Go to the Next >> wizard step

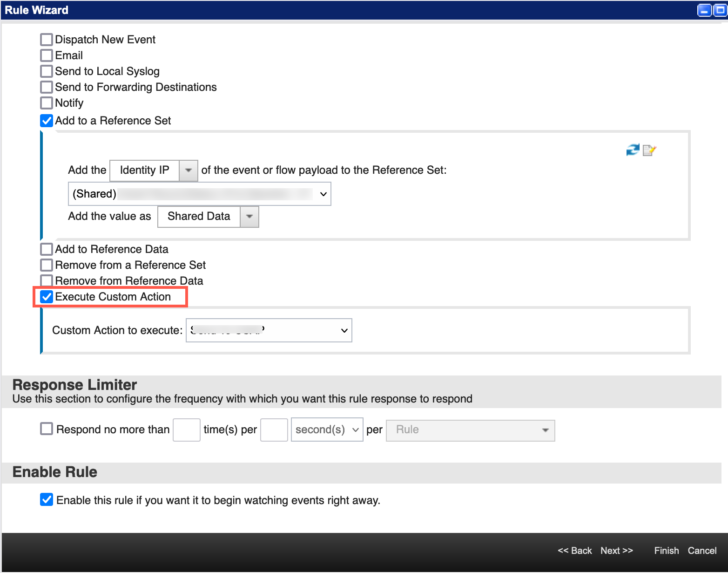tap(616, 551)
